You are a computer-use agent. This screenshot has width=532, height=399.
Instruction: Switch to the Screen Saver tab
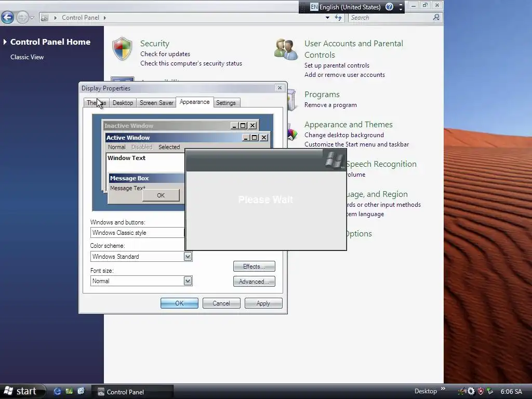click(x=156, y=103)
